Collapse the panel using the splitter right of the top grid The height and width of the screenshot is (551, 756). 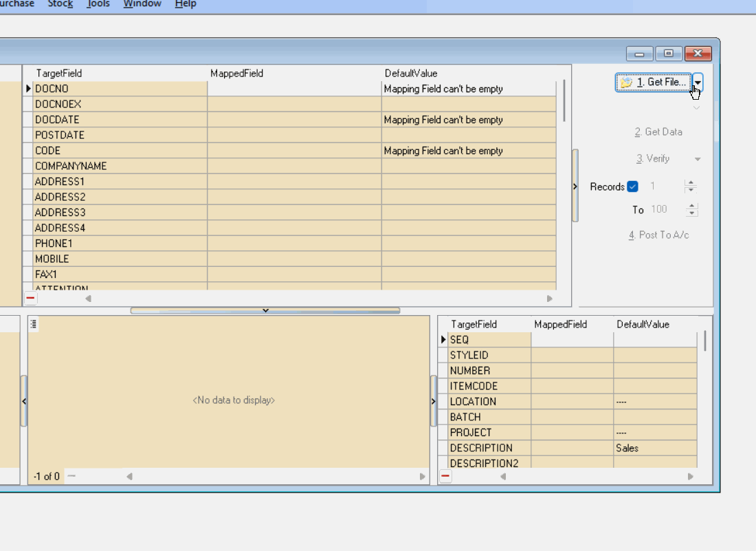575,186
